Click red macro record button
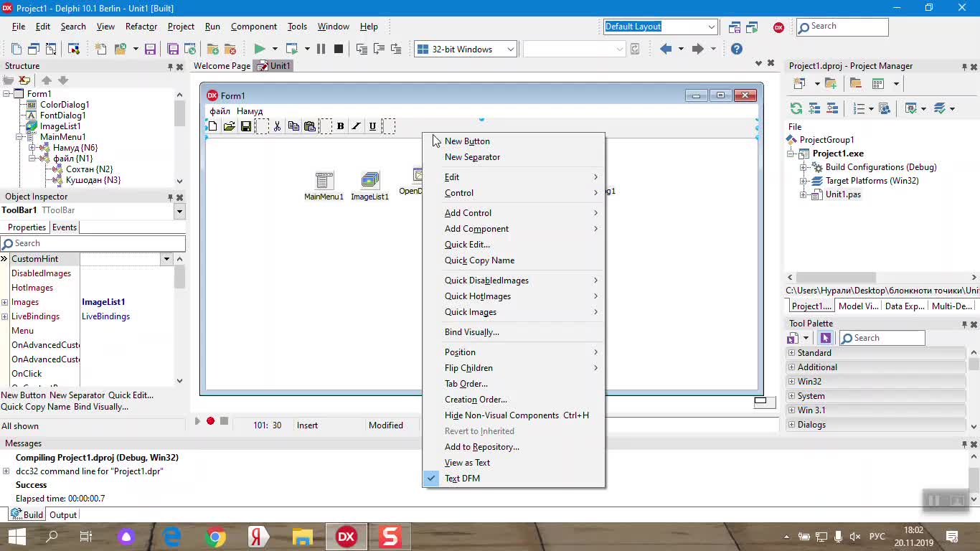Viewport: 980px width, 551px height. (211, 421)
